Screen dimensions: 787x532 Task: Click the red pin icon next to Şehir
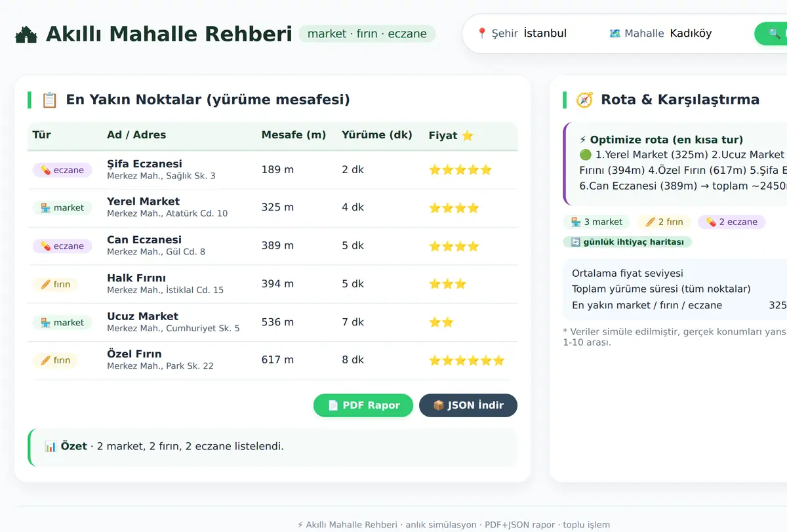(482, 33)
